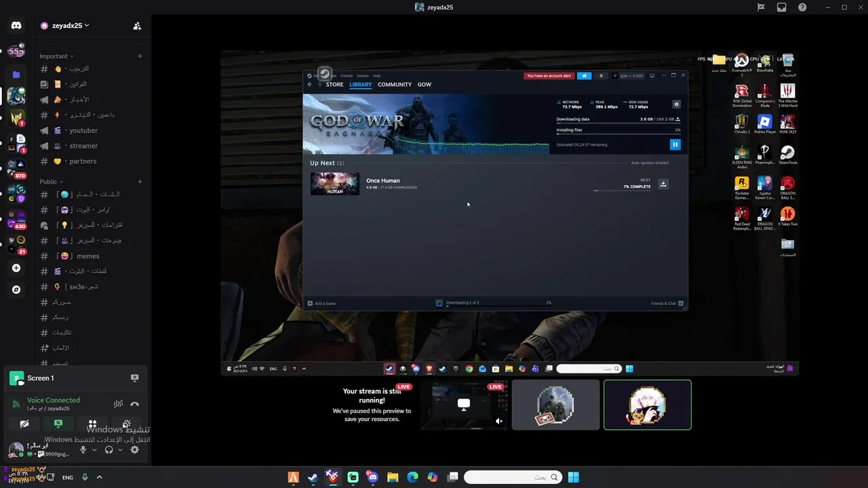The width and height of the screenshot is (868, 488).
Task: Show hidden tray icons chevron
Action: (99, 477)
